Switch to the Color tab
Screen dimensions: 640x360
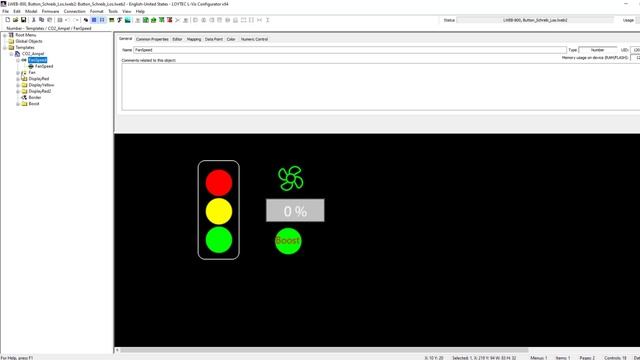[231, 39]
